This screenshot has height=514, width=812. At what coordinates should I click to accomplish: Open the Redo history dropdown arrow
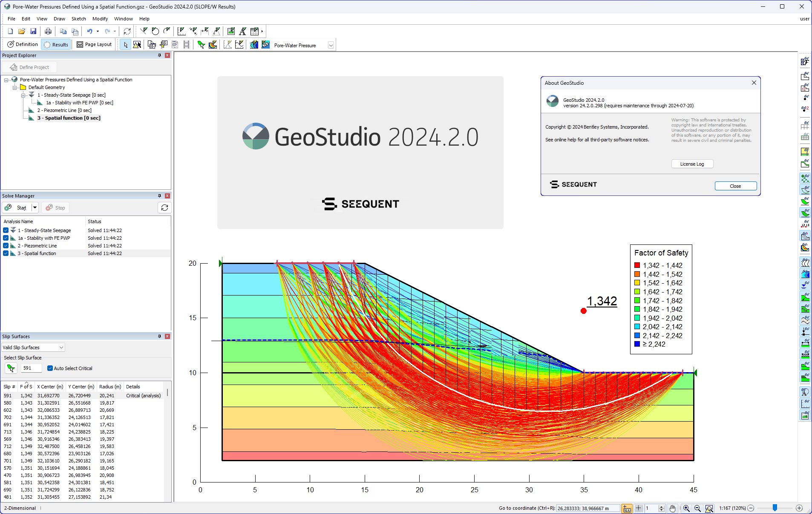coord(115,31)
